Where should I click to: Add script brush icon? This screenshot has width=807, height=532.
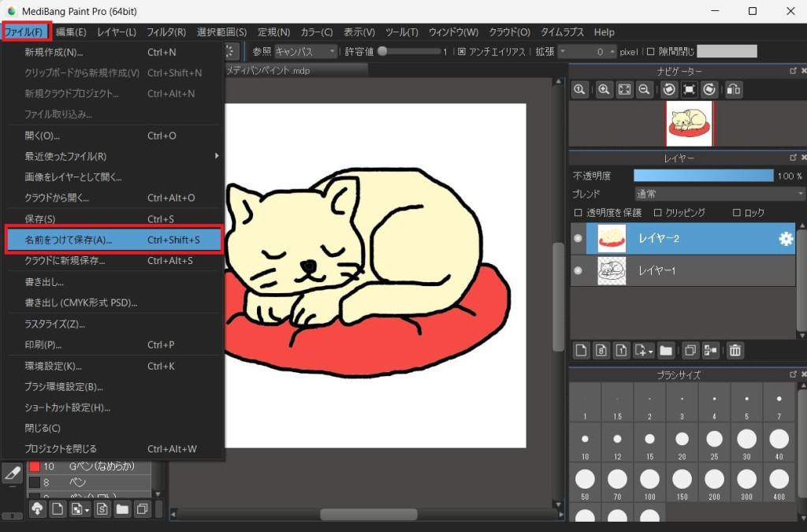coord(102,509)
